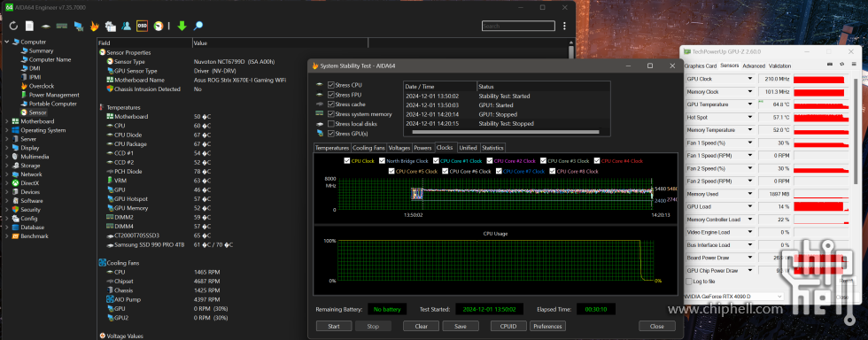Switch to the Temperatures tab

coord(332,148)
